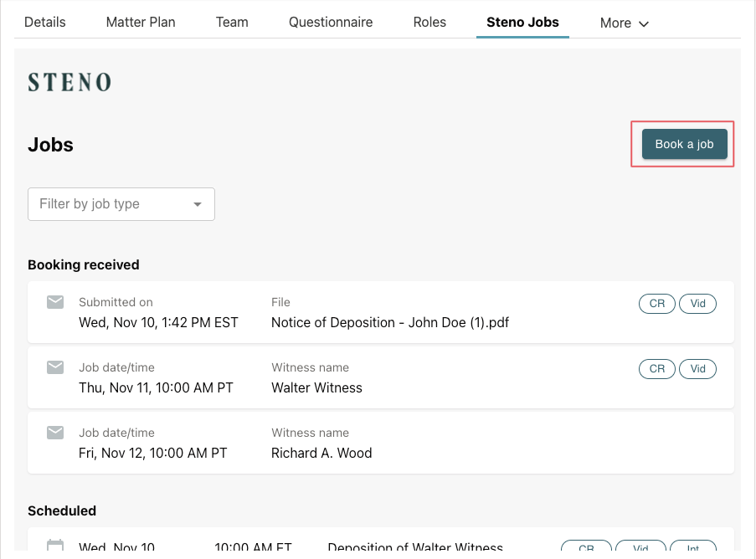Select the Roles tab
The width and height of the screenshot is (756, 559).
(x=429, y=22)
